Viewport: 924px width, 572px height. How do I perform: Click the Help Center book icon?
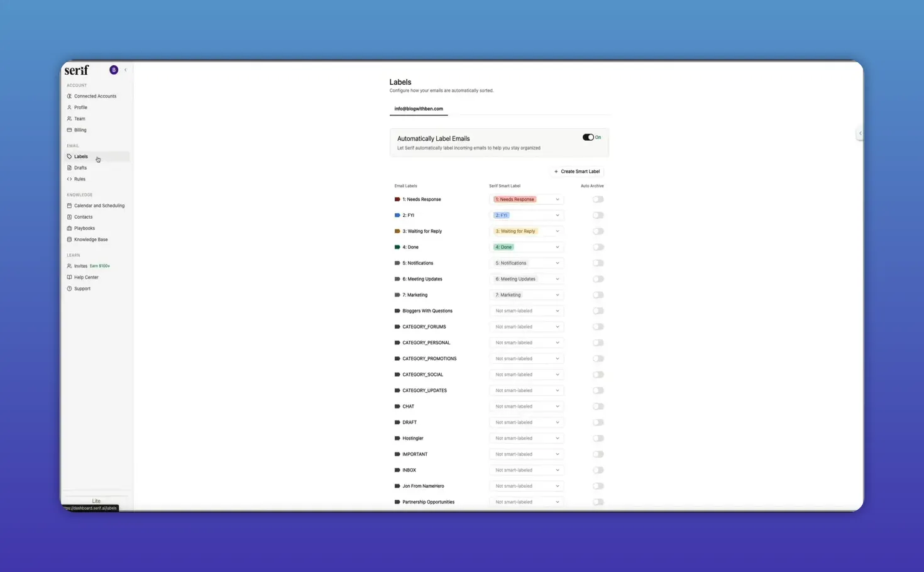pos(69,277)
